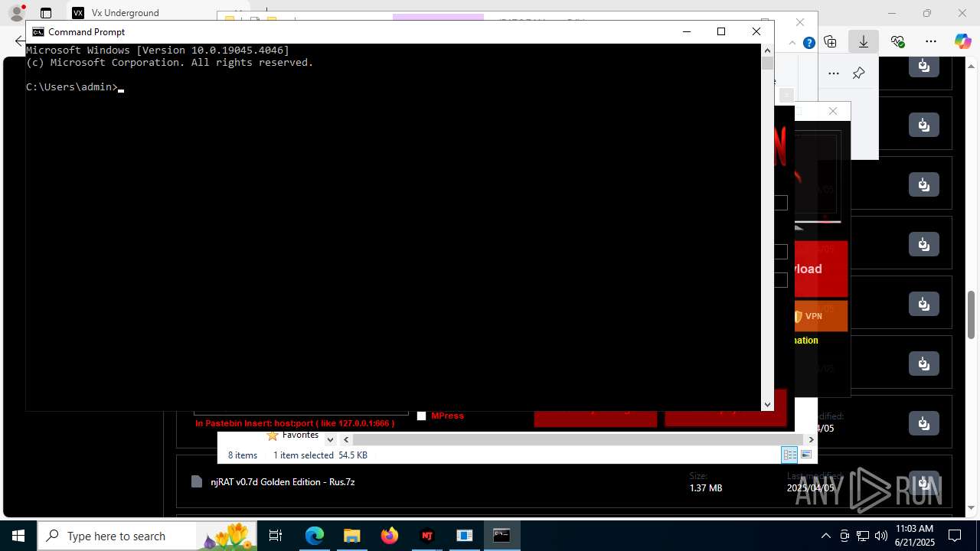The image size is (980, 551).
Task: Open Edge Settings and more menu
Action: click(x=931, y=41)
